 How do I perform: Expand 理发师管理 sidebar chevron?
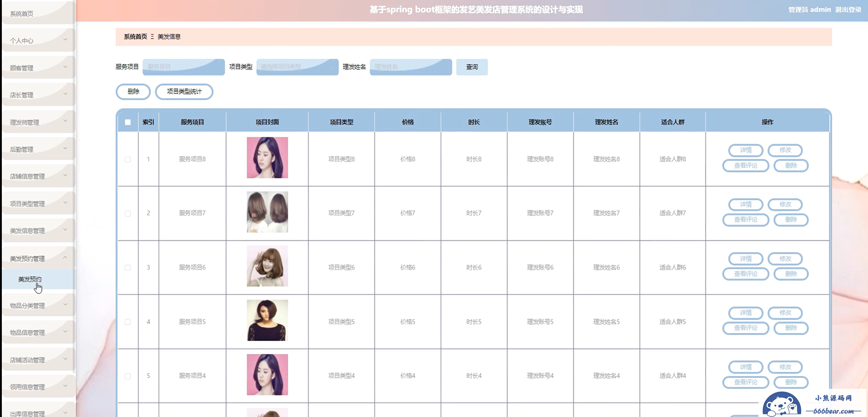[x=65, y=121]
